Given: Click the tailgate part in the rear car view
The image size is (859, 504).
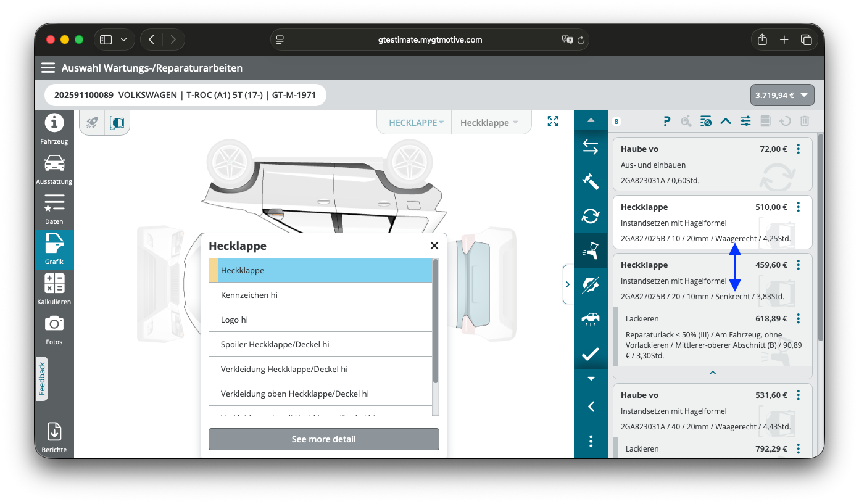Looking at the screenshot, I should click(x=478, y=284).
